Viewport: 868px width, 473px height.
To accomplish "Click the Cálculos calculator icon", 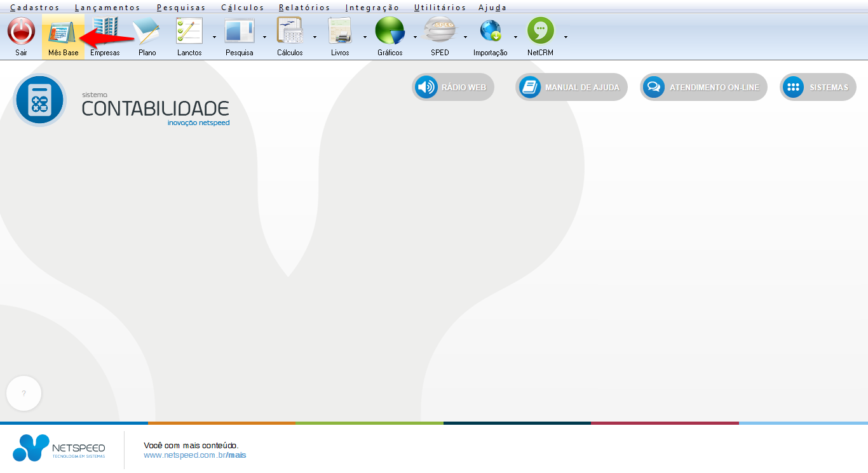I will [290, 32].
